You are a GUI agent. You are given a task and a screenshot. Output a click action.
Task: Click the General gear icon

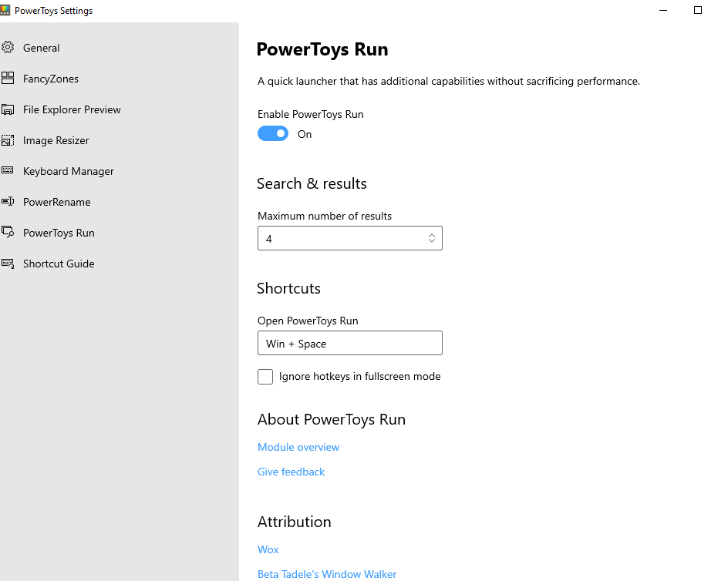click(x=8, y=47)
